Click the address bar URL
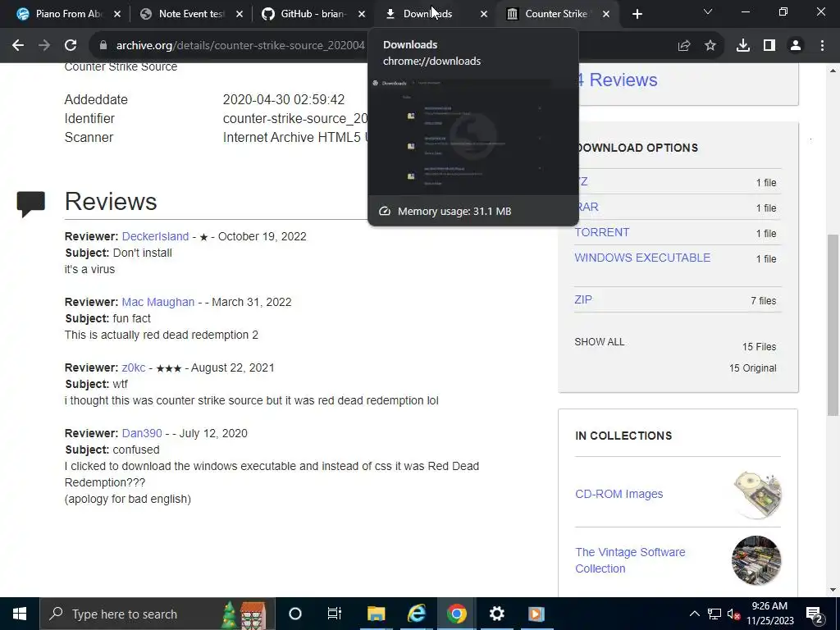Image resolution: width=840 pixels, height=630 pixels. point(240,46)
